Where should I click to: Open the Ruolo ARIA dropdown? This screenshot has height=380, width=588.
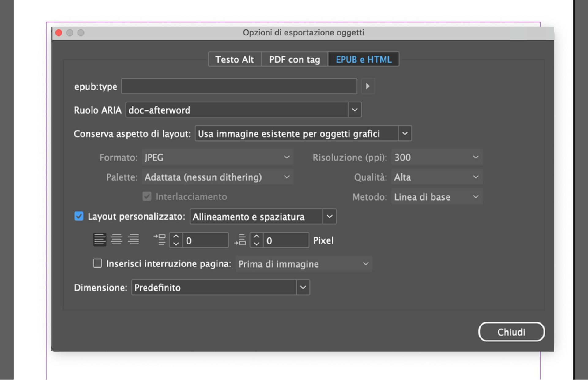coord(355,110)
